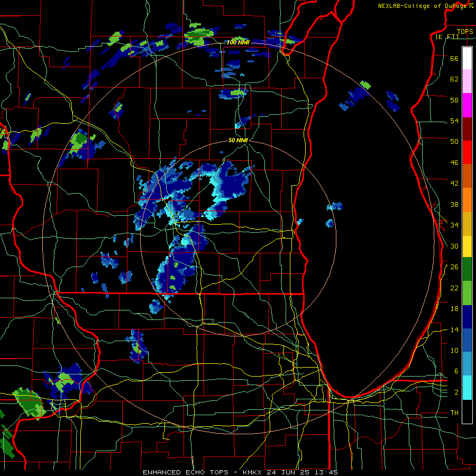476x476 pixels.
Task: Click the "TOPS" legend title
Action: [465, 31]
